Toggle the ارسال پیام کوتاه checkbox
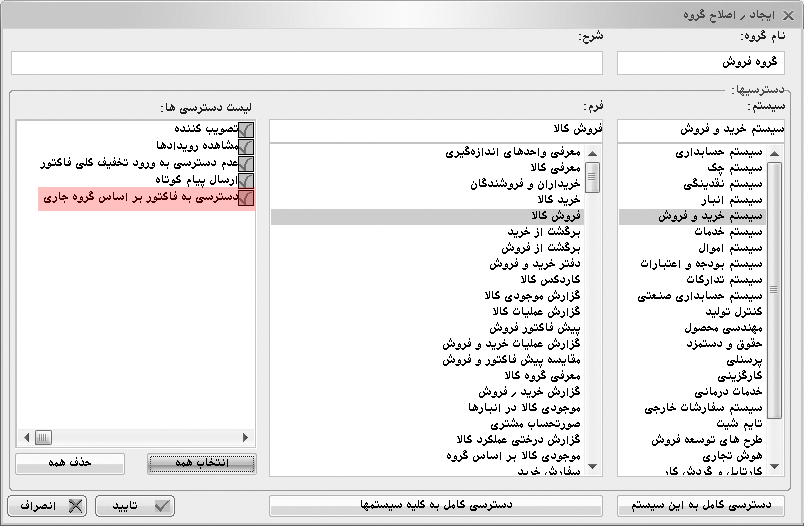804x526 pixels. coord(246,181)
